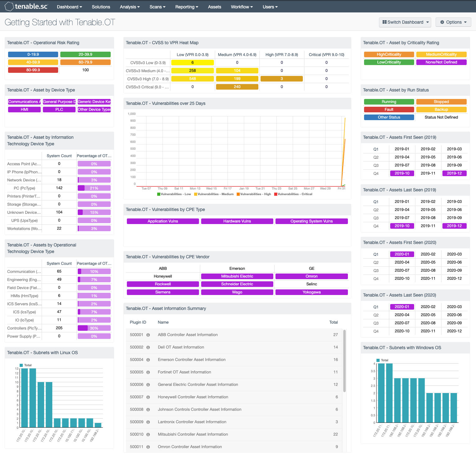
Task: Expand the Users dropdown menu
Action: [270, 7]
